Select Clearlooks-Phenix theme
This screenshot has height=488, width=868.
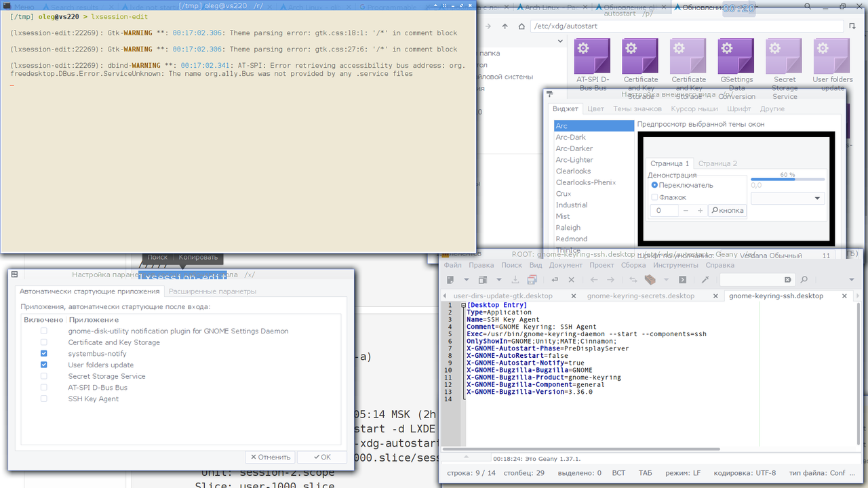click(x=593, y=182)
